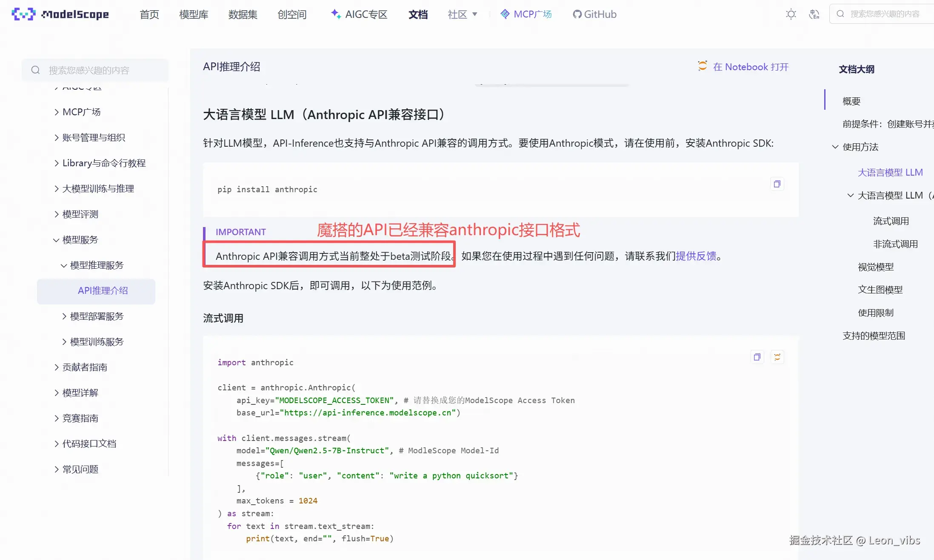934x560 pixels.
Task: Go to AIGC专区 in top navigation
Action: 359,14
